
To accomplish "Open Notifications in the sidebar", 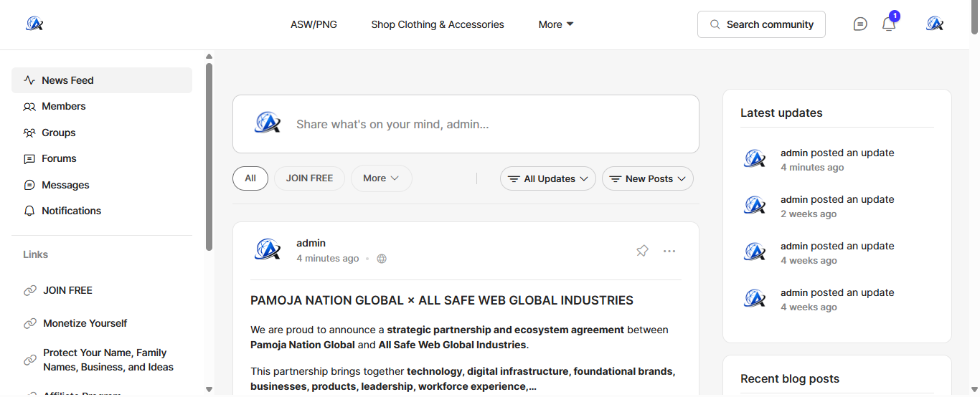I will pyautogui.click(x=102, y=211).
